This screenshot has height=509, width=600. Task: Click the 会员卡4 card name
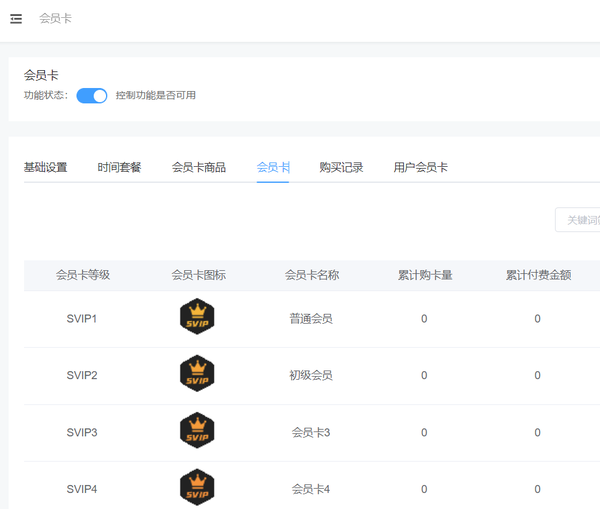tap(311, 489)
